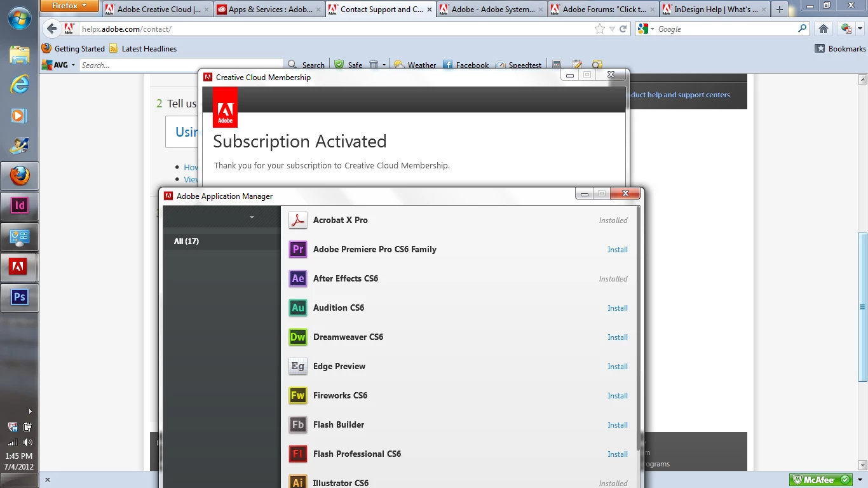Screen dimensions: 868x488
Task: Open the Facebook toolbar button
Action: [466, 65]
